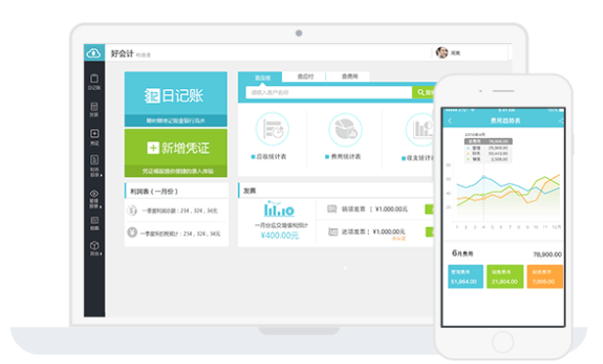Click the bar chart icon in 发票 panel
The height and width of the screenshot is (364, 603).
(279, 208)
